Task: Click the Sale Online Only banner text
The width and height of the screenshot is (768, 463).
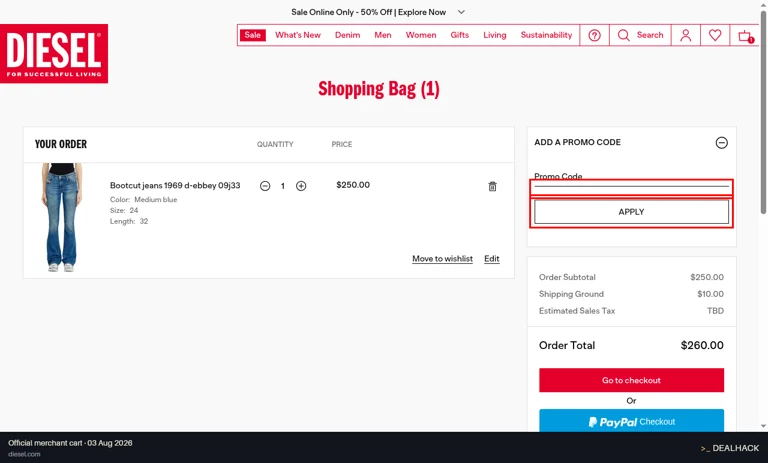Action: [368, 12]
